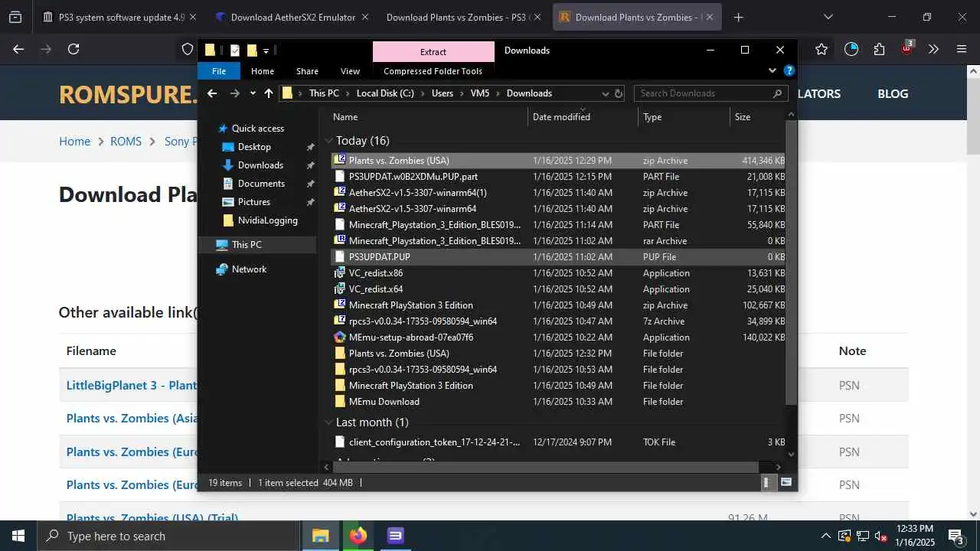Image resolution: width=980 pixels, height=551 pixels.
Task: Open Pictures in the navigation pane
Action: coord(254,202)
